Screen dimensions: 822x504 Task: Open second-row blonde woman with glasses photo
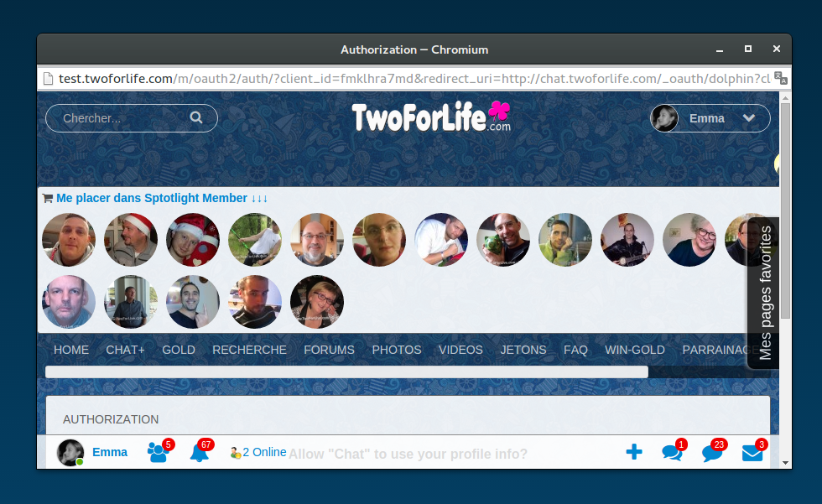[x=317, y=302]
